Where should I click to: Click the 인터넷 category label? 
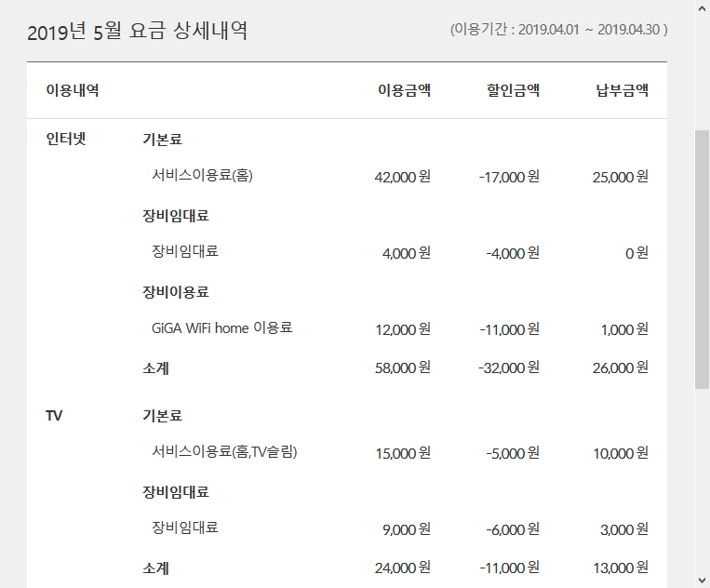pyautogui.click(x=66, y=140)
